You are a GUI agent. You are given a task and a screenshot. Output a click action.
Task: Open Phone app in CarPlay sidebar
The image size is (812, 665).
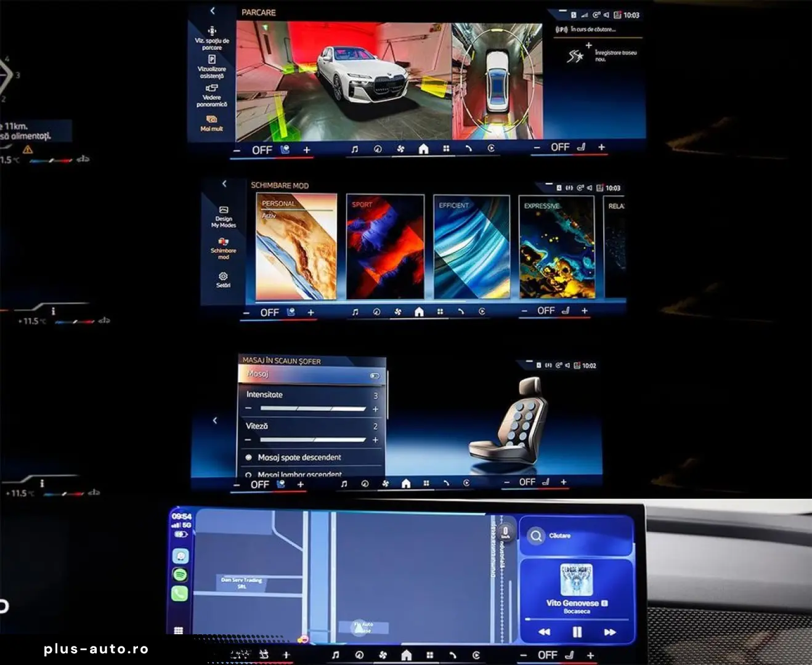click(180, 594)
